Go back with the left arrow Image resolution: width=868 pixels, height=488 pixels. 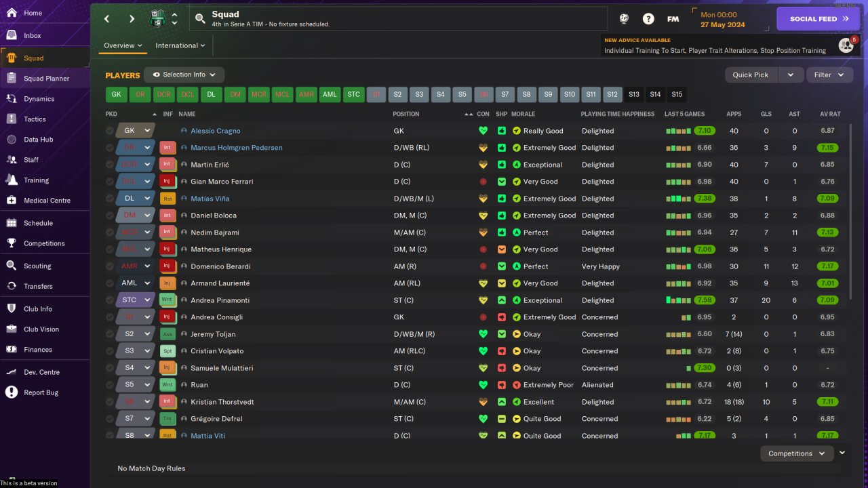[x=106, y=19]
